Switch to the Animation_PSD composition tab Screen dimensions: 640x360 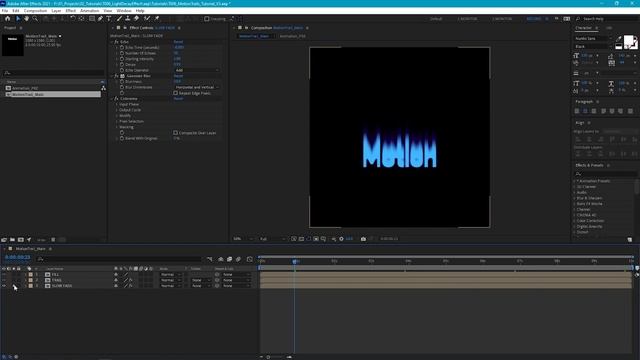(293, 36)
